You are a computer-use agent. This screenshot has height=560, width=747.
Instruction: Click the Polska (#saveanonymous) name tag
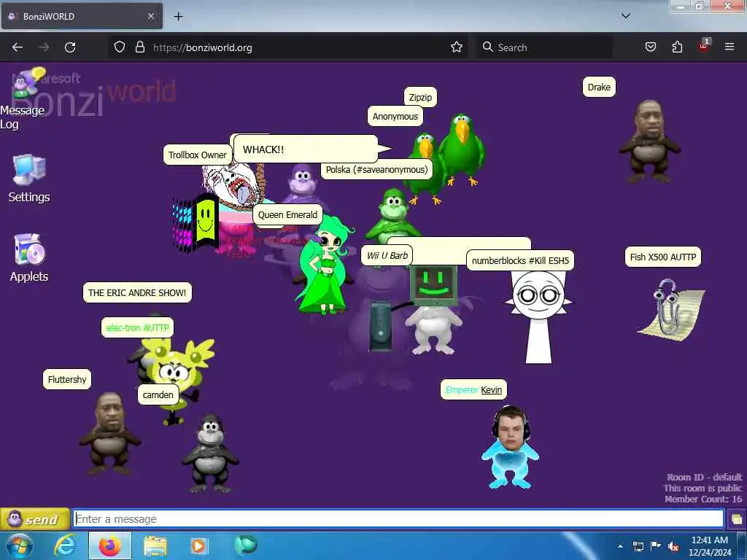[376, 169]
